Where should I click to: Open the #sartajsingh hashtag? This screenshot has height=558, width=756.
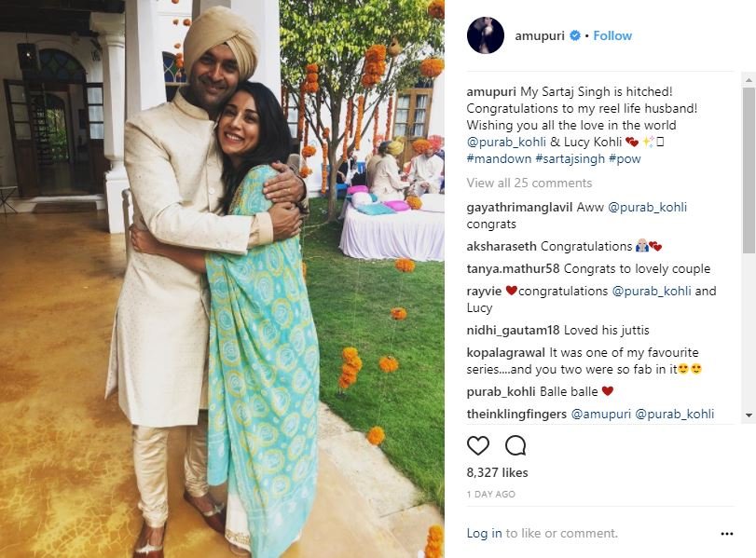click(570, 158)
